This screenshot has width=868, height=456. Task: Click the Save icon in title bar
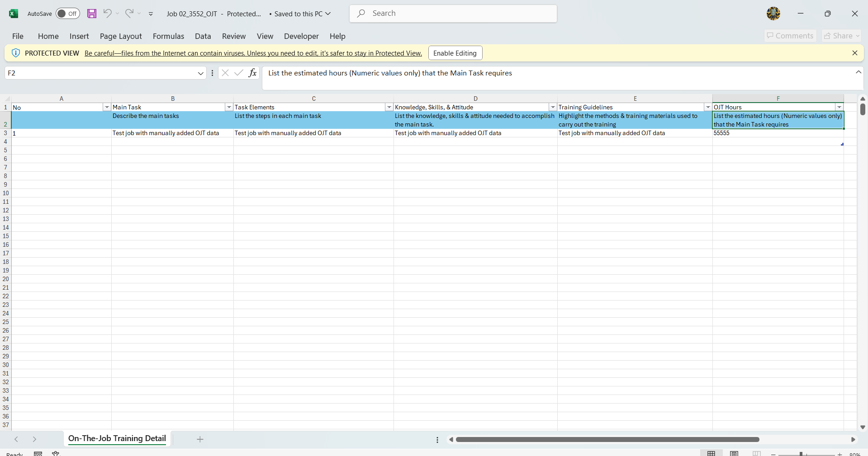[x=92, y=14]
